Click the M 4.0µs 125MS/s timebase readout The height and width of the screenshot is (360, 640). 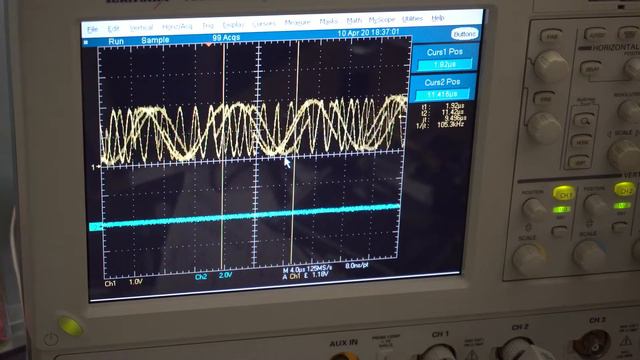(x=307, y=270)
